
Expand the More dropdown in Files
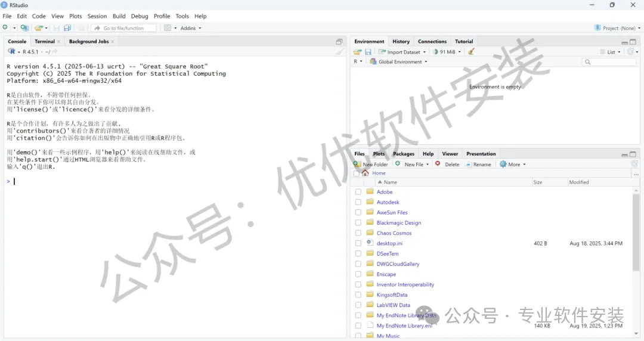tap(513, 165)
